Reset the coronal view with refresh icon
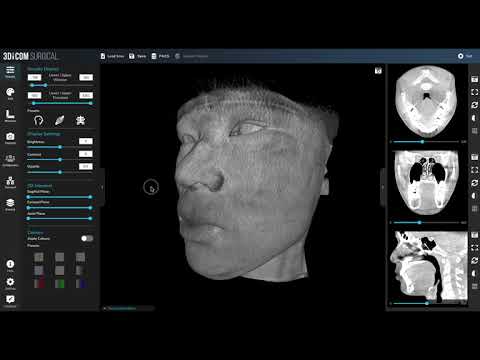The width and height of the screenshot is (480, 360). (x=474, y=183)
